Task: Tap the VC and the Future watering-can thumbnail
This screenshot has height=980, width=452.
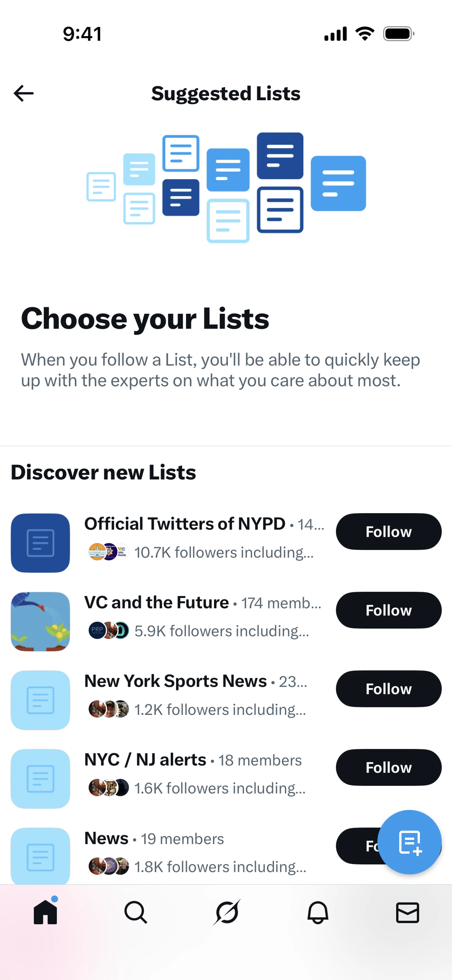Action: [40, 621]
